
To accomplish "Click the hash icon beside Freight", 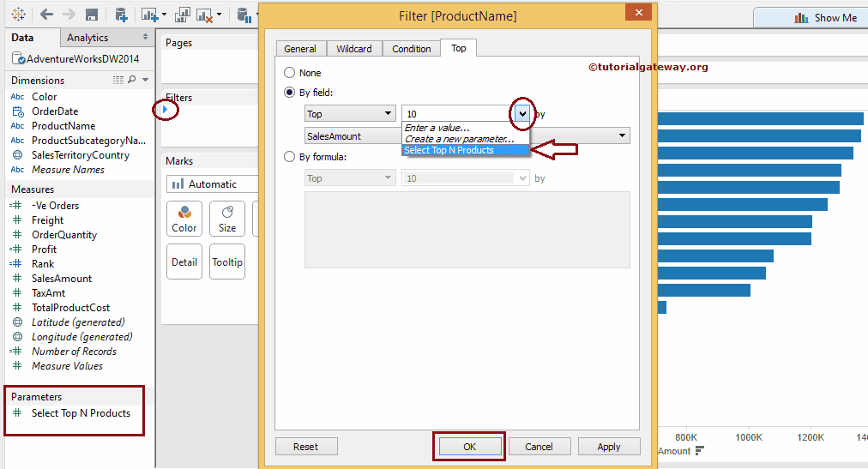I will [17, 220].
